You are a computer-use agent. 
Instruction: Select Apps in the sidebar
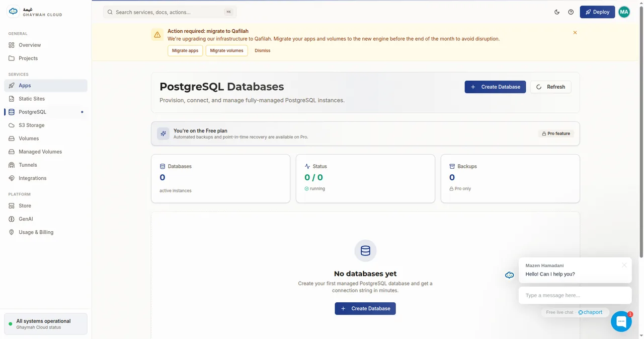pos(46,86)
